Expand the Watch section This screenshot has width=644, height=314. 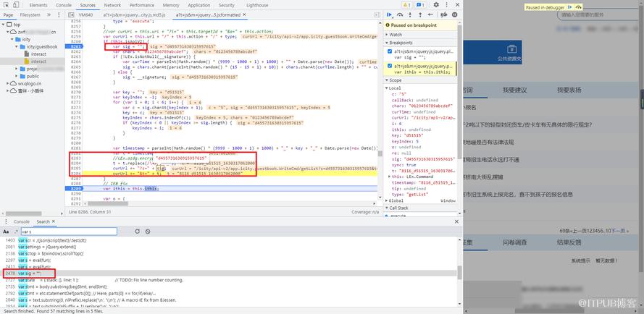pos(396,35)
